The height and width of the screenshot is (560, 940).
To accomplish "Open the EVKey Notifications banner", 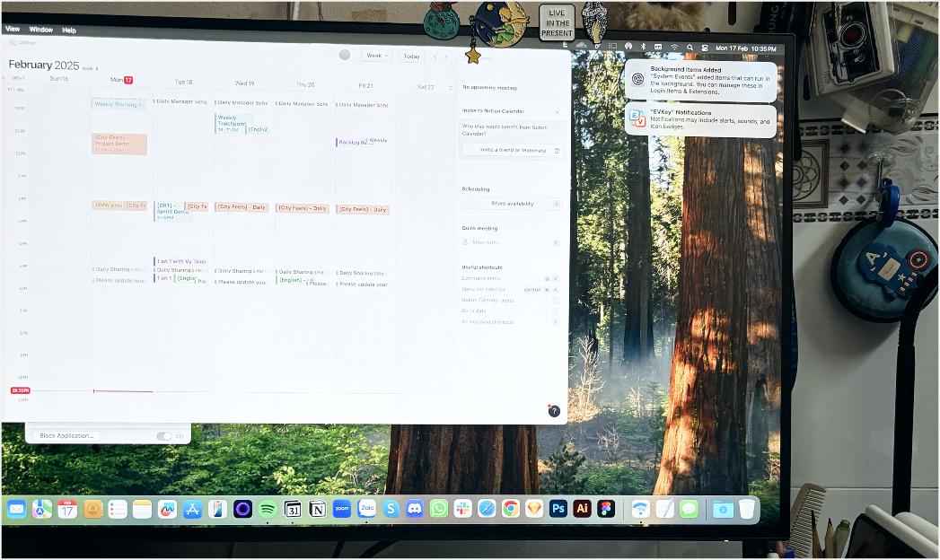I will [x=701, y=119].
